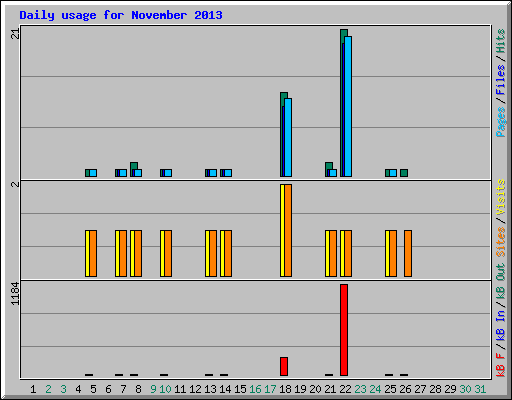
Task: Click green x-axis day label 9
Action: 153,389
